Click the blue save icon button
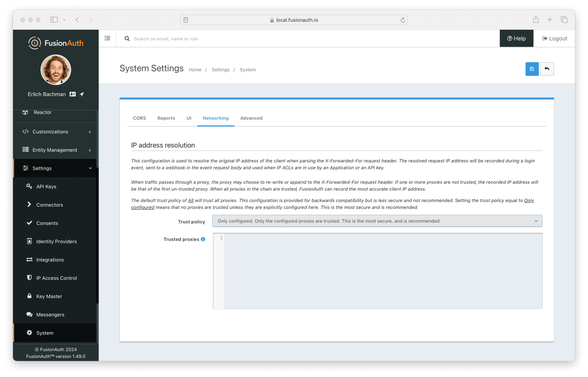The image size is (588, 377). click(x=532, y=69)
